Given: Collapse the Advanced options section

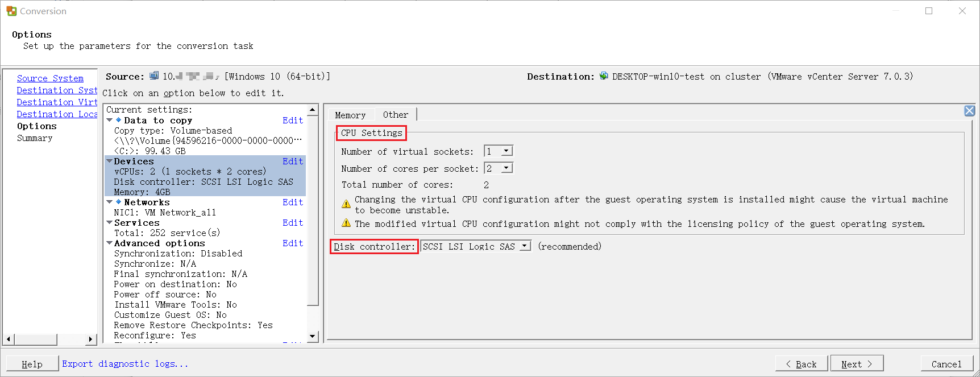Looking at the screenshot, I should 110,243.
